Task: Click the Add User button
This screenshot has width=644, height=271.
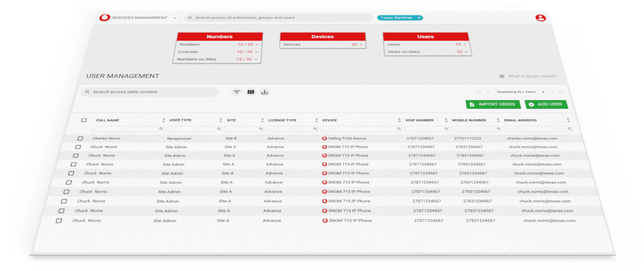Action: [x=546, y=104]
